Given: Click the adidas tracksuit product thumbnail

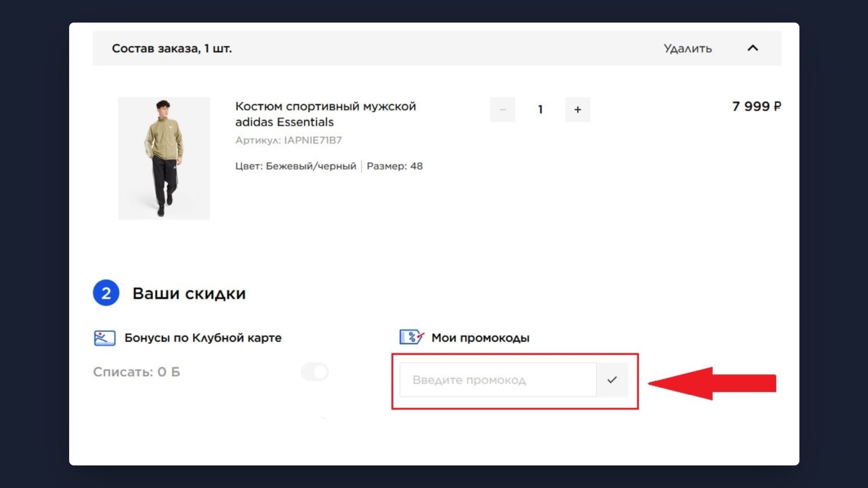Looking at the screenshot, I should [164, 158].
